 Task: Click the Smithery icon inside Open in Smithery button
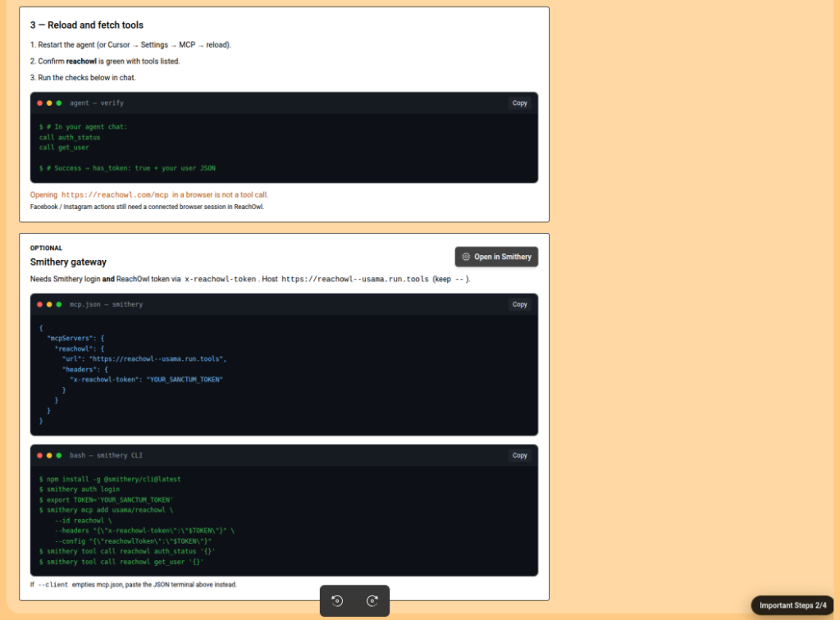click(x=466, y=257)
